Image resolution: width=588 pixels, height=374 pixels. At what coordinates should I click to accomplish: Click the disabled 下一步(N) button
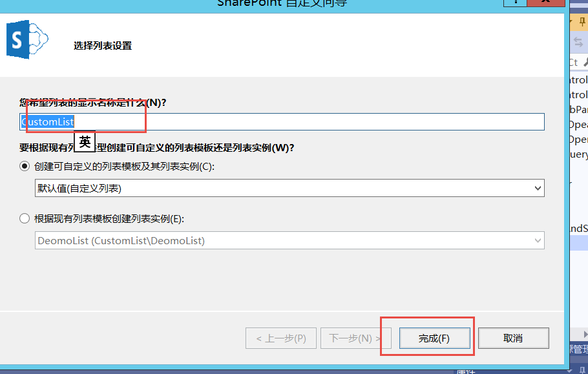click(x=356, y=338)
